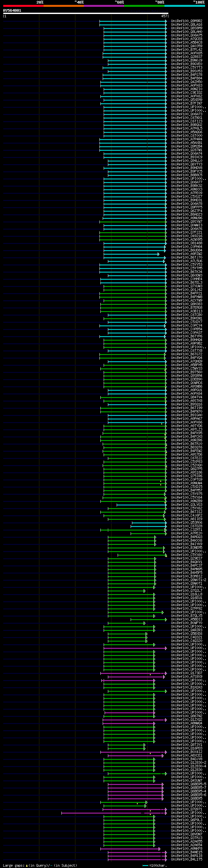The width and height of the screenshot is (208, 868).
Task: Open UniRef100_Q3LVG3 hit
Action: [187, 505]
